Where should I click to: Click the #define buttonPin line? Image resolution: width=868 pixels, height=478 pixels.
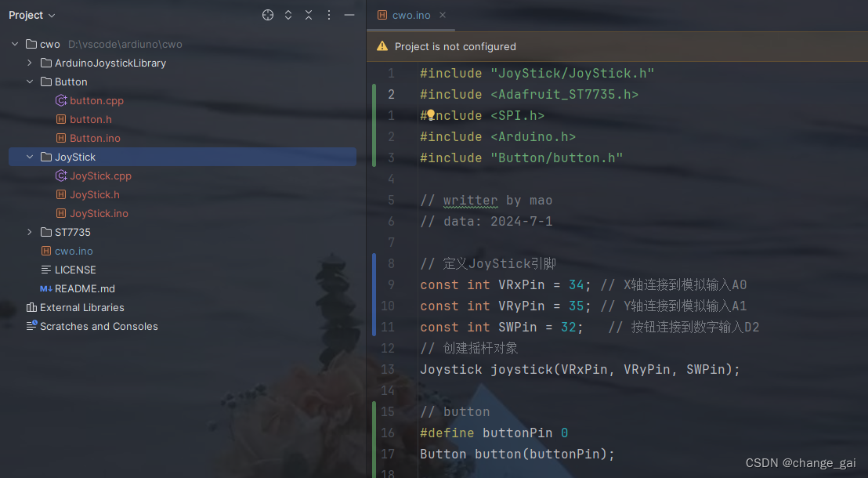[x=494, y=433]
